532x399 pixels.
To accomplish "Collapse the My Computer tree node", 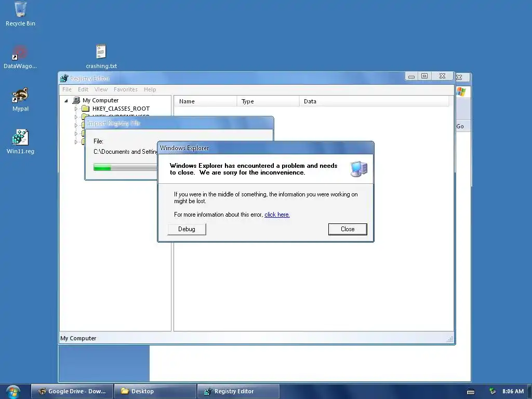I will [x=66, y=100].
